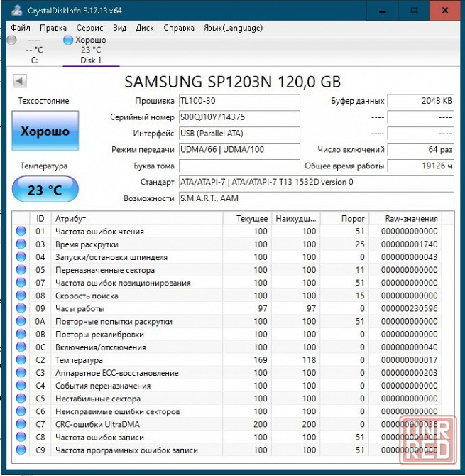465x476 pixels.
Task: Click the Raw-значения column header
Action: tap(405, 219)
